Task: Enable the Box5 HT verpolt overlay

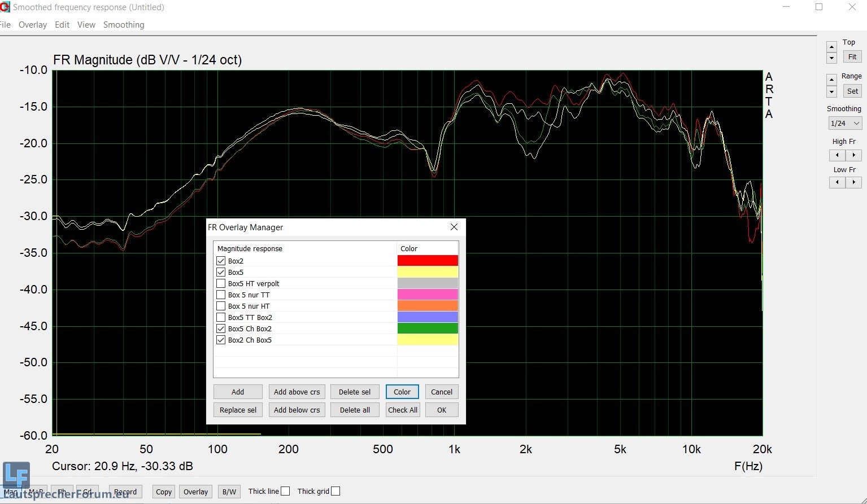Action: pyautogui.click(x=221, y=284)
